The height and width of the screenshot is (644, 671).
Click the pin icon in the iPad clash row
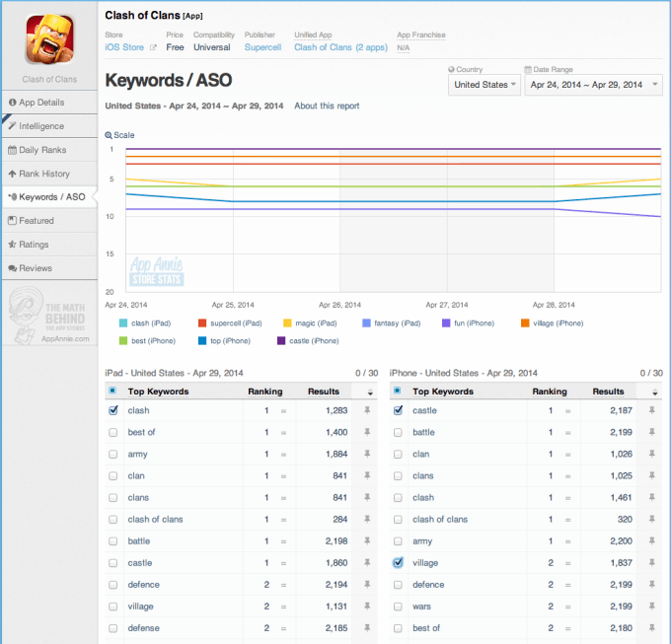click(368, 410)
